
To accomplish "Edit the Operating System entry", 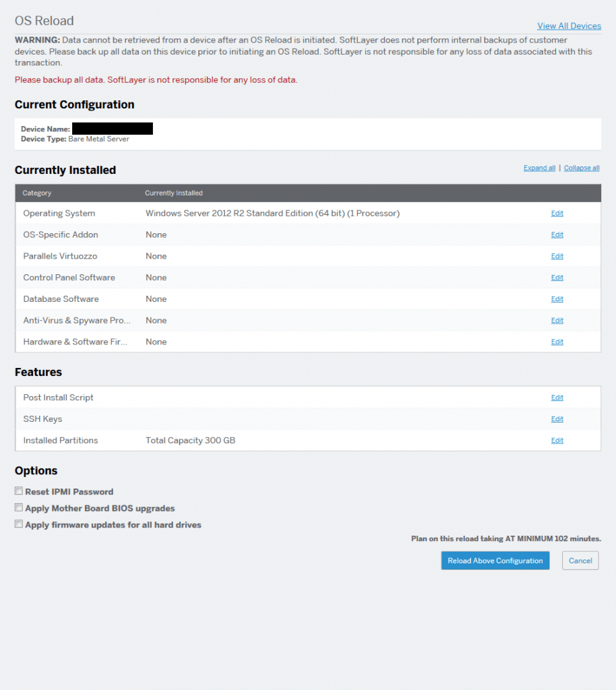I will coord(557,214).
